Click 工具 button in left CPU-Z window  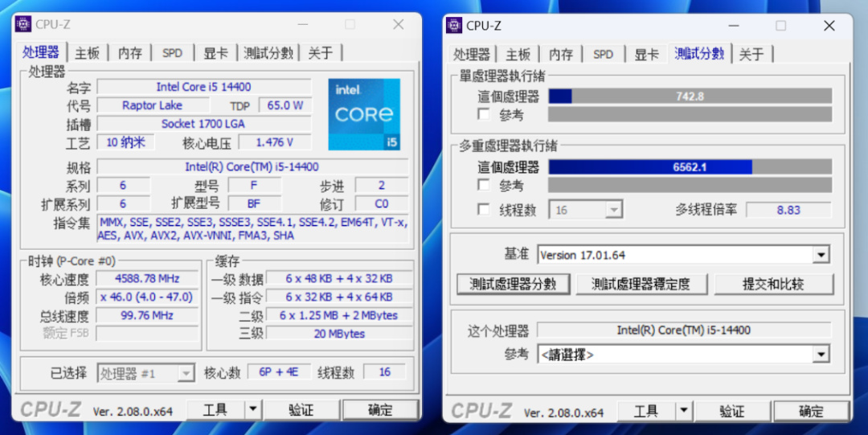(215, 409)
